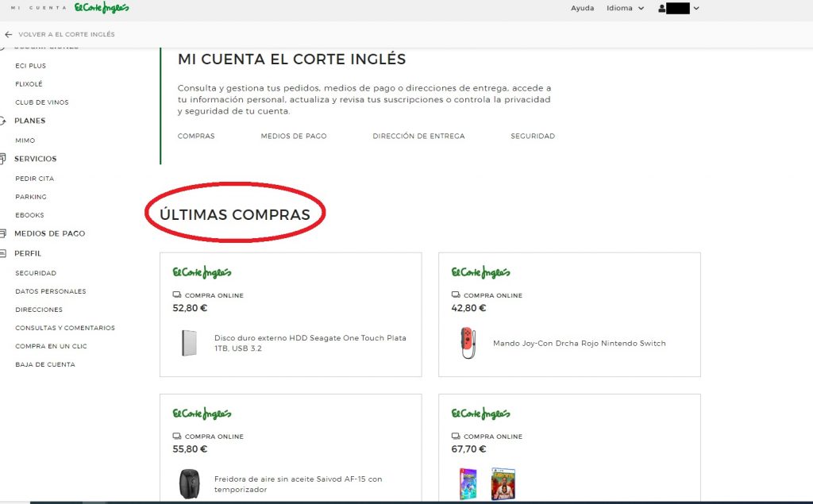Open Direcciones in the sidebar
Image resolution: width=813 pixels, height=504 pixels.
click(39, 310)
